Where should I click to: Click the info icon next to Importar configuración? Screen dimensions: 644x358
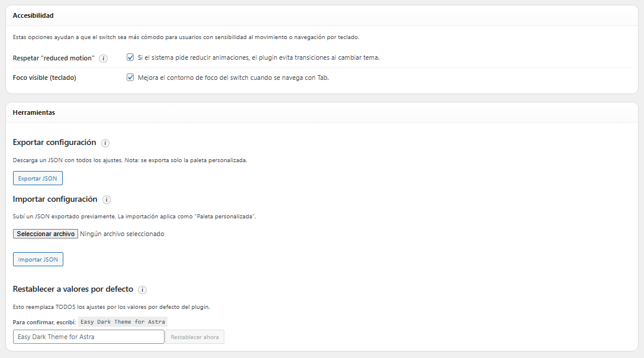[x=107, y=200]
